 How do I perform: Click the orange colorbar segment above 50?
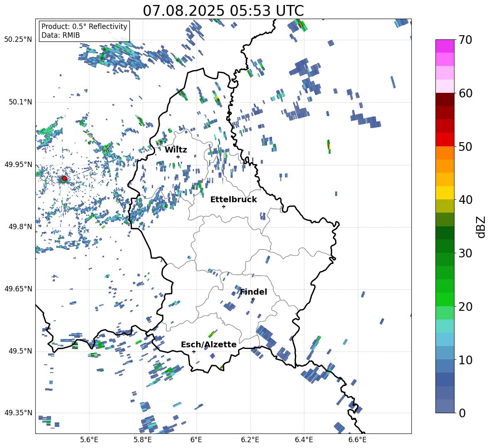pos(445,153)
